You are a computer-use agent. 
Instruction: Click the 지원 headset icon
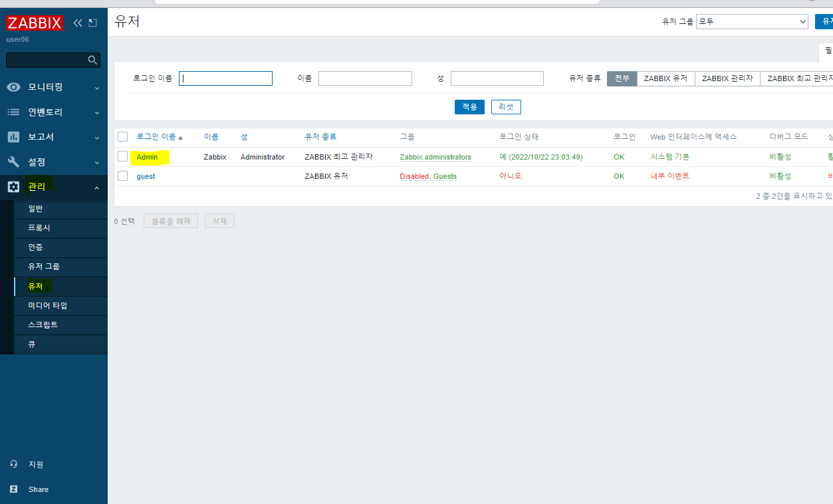14,464
